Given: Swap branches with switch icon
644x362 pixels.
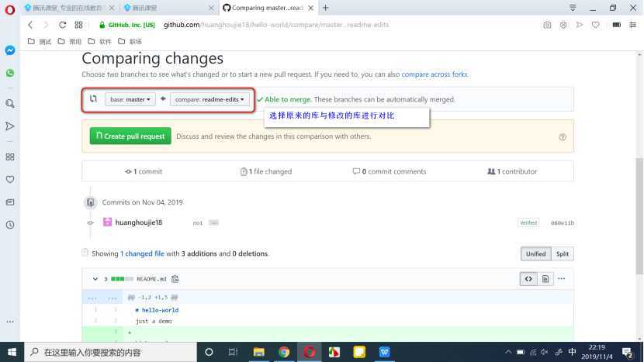Looking at the screenshot, I should [x=93, y=98].
